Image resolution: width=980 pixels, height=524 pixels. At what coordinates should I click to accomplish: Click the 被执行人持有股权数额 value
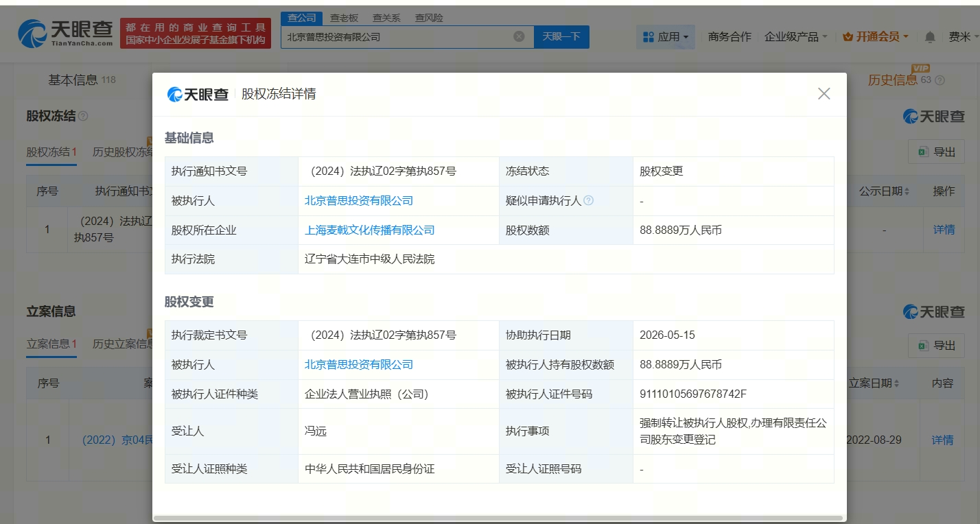[x=681, y=365]
